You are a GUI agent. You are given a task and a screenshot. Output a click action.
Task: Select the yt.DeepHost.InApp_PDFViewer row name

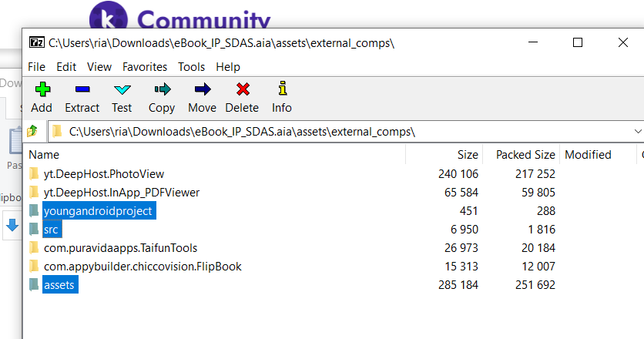[122, 193]
